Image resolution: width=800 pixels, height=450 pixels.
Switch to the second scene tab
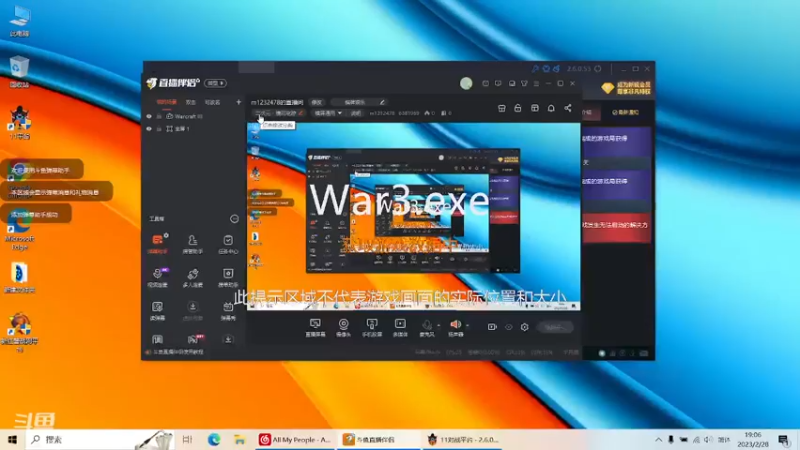tap(191, 102)
